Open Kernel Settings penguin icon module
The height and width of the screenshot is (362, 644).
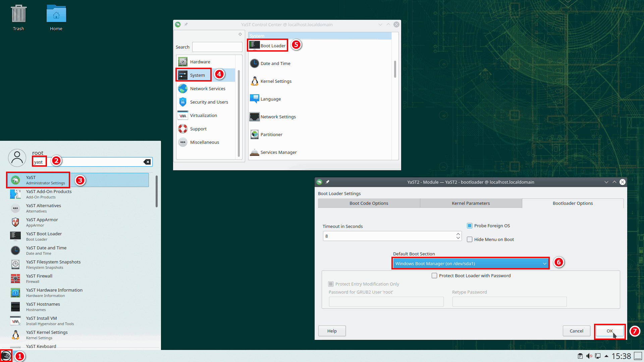pyautogui.click(x=255, y=81)
